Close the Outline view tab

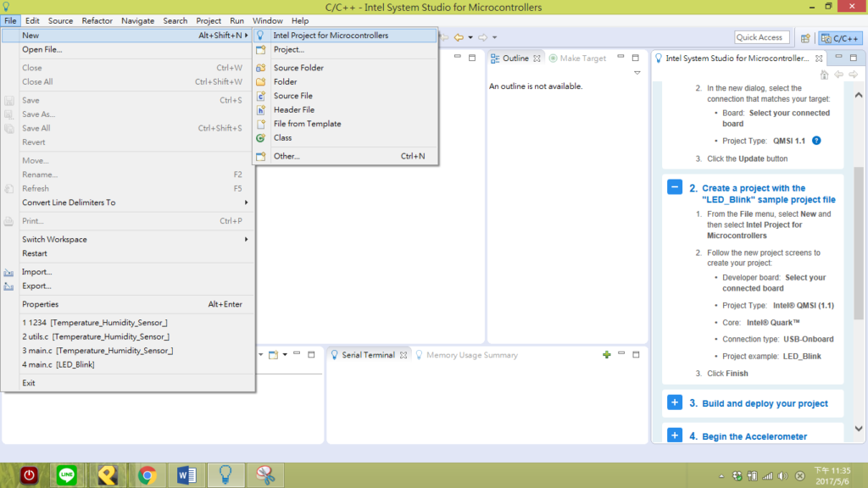537,58
